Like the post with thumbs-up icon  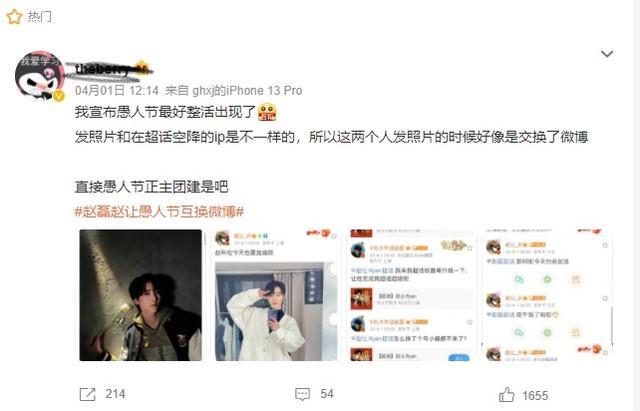point(507,395)
